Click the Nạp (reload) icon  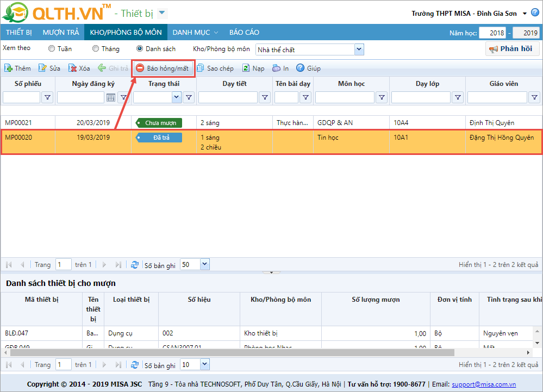(x=246, y=68)
